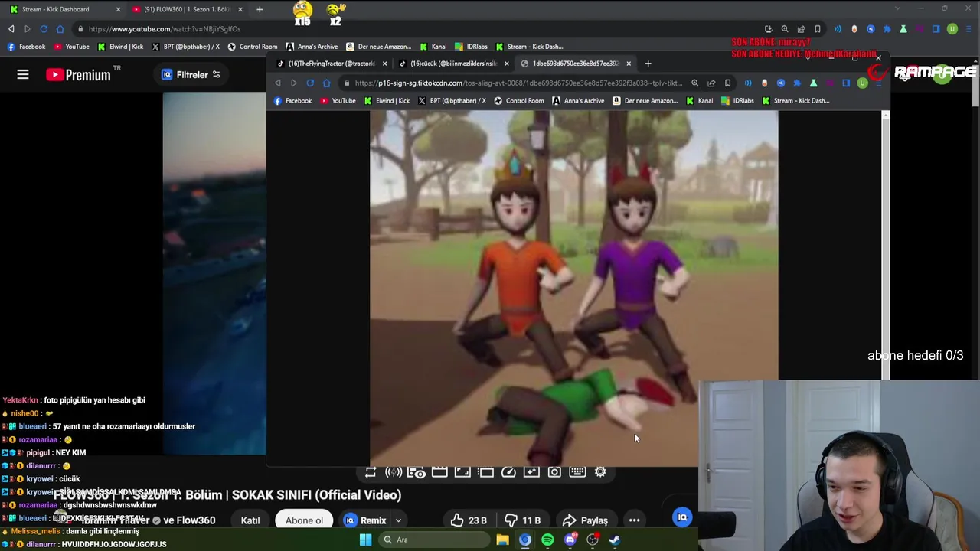Open File Explorer from the taskbar
Screen dimensions: 980x551
tap(502, 540)
